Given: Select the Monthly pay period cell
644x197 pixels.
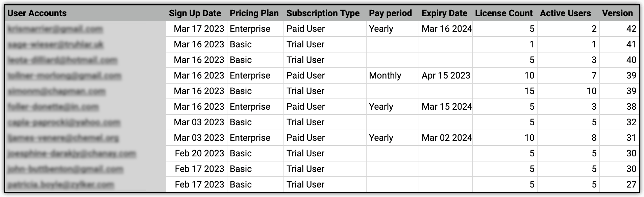Looking at the screenshot, I should click(x=385, y=75).
